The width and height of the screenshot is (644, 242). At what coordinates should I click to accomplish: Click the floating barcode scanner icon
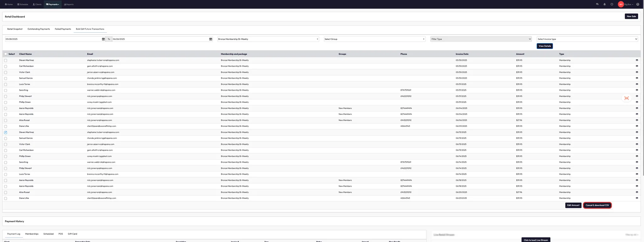[626, 98]
